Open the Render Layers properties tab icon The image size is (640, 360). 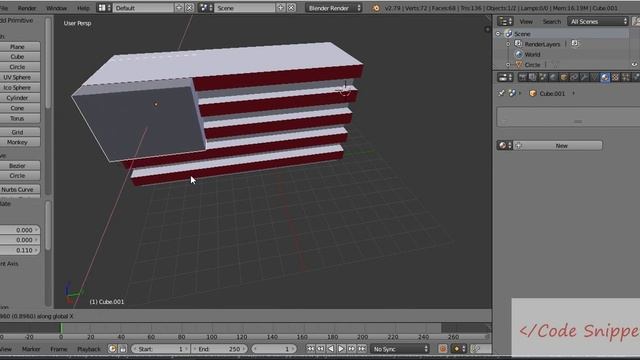(533, 78)
